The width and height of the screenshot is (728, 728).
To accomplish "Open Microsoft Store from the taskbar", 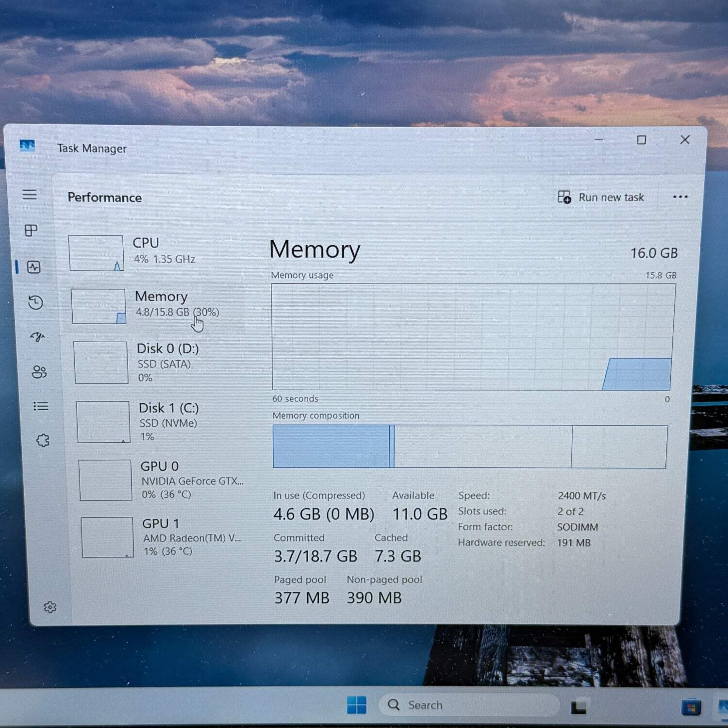I will click(691, 707).
